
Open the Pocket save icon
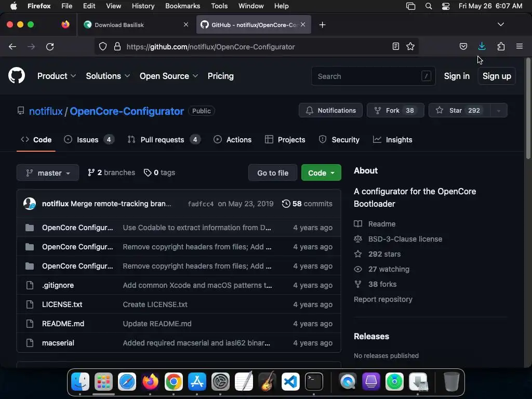coord(463,46)
